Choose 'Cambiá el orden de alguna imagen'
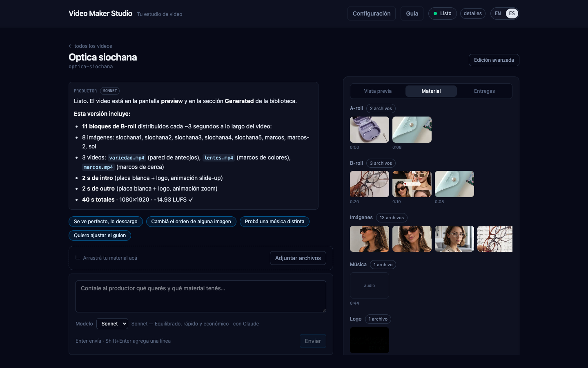This screenshot has width=588, height=368. 191,222
